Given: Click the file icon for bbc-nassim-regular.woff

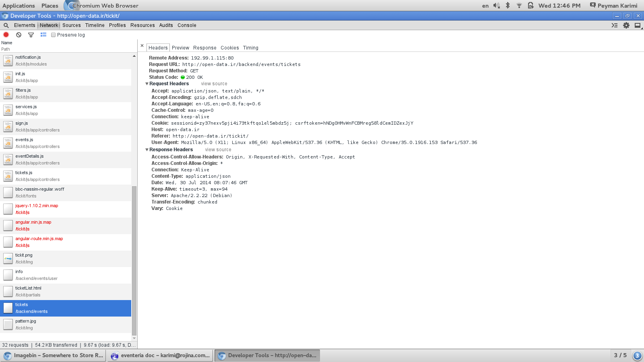Looking at the screenshot, I should coord(8,193).
